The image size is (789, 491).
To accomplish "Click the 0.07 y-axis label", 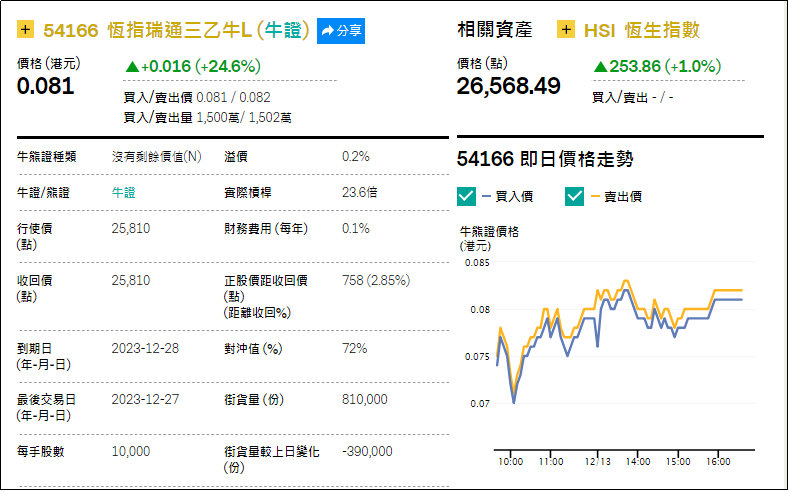I will click(x=480, y=403).
